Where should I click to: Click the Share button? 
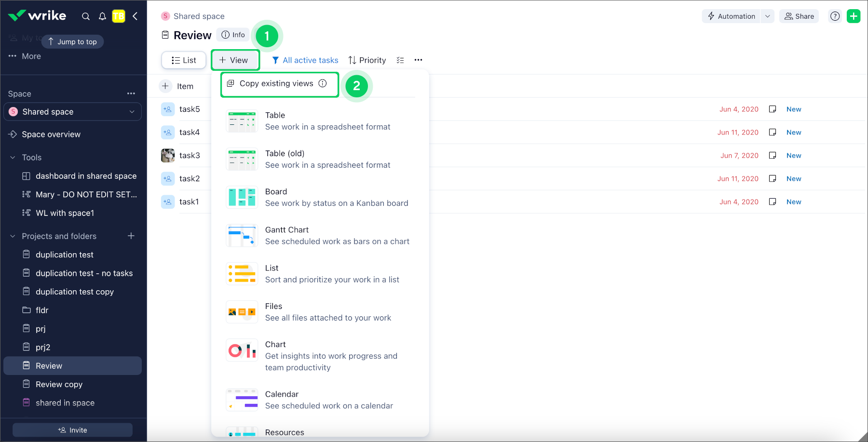(x=799, y=16)
